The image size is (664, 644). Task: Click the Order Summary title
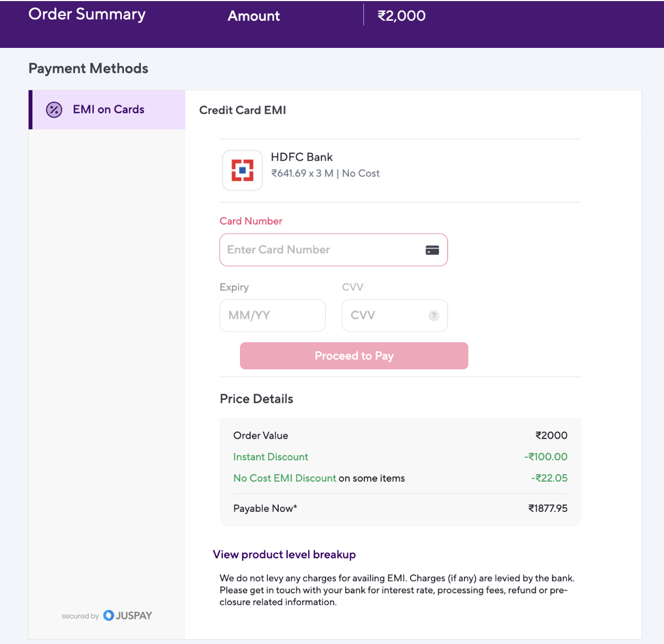pos(87,14)
